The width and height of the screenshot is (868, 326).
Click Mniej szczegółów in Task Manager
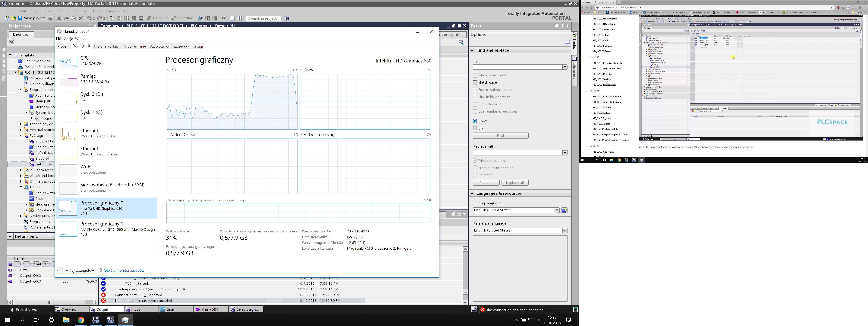coord(76,270)
